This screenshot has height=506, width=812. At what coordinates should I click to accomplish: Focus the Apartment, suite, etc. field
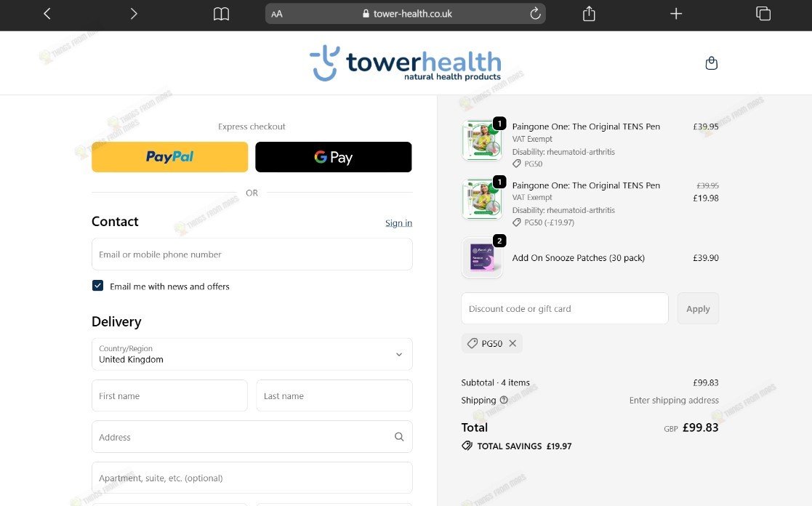(252, 478)
